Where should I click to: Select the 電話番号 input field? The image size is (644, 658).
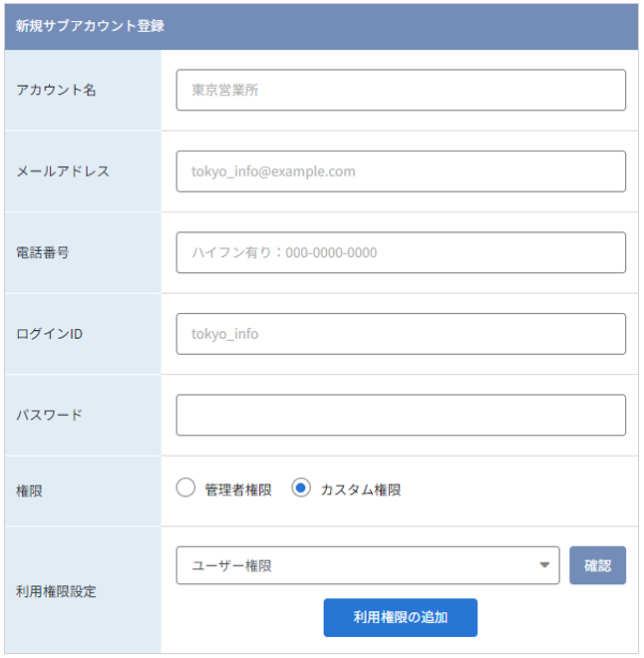point(401,252)
